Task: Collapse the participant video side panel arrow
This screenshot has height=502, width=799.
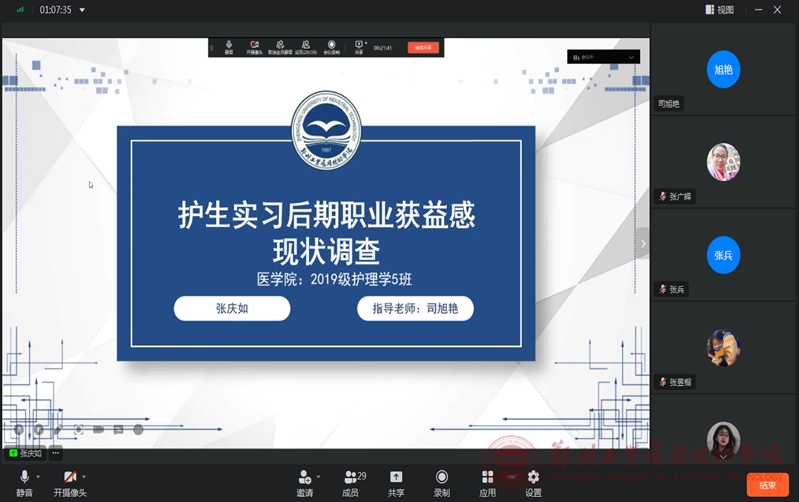Action: (642, 243)
